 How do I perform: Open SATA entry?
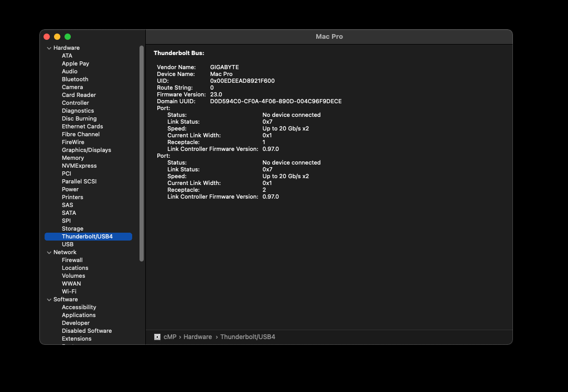69,213
